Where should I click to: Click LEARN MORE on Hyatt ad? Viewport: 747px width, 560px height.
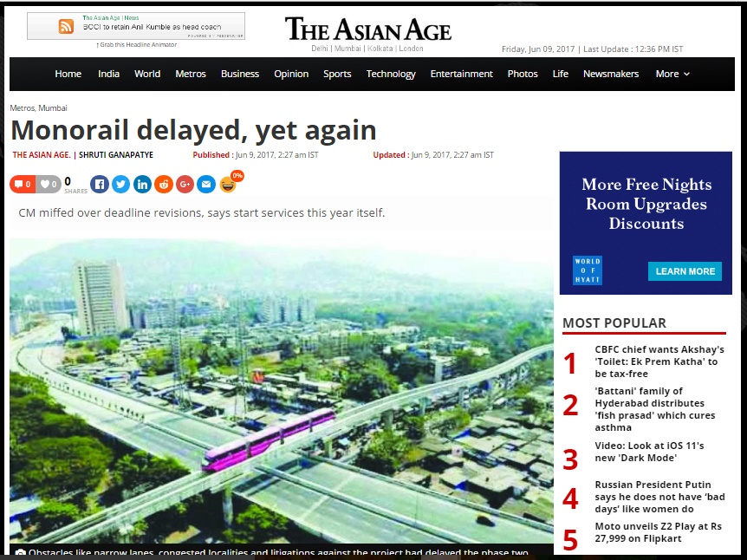(x=685, y=271)
